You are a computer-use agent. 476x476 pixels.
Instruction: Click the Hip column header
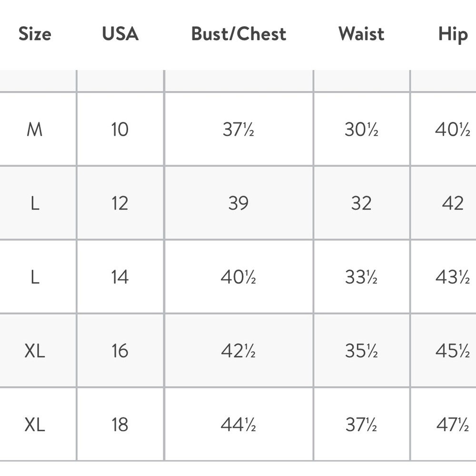point(453,34)
